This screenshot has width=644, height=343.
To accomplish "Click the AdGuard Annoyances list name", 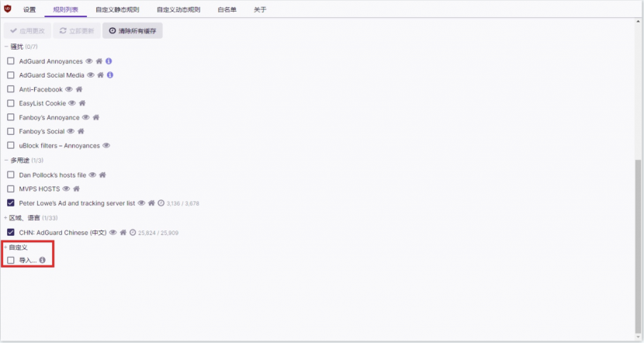I will click(51, 61).
